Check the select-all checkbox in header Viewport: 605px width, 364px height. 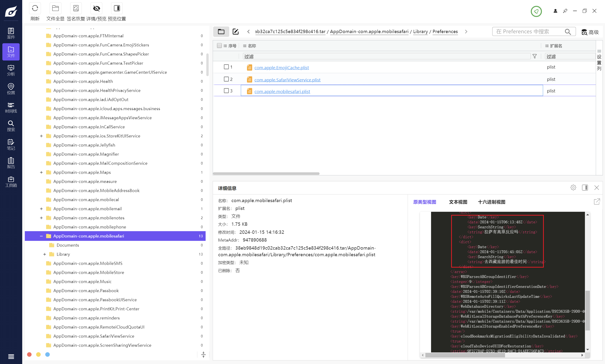point(219,46)
